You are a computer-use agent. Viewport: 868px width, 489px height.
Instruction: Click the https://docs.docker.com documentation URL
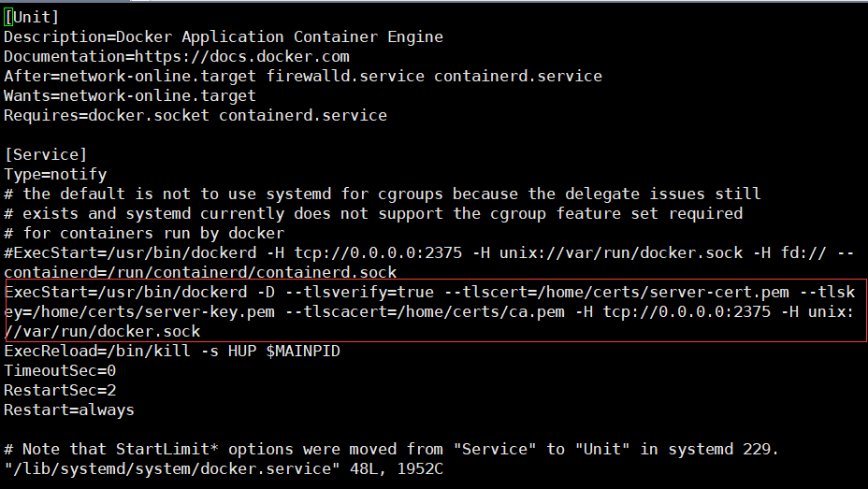click(242, 56)
